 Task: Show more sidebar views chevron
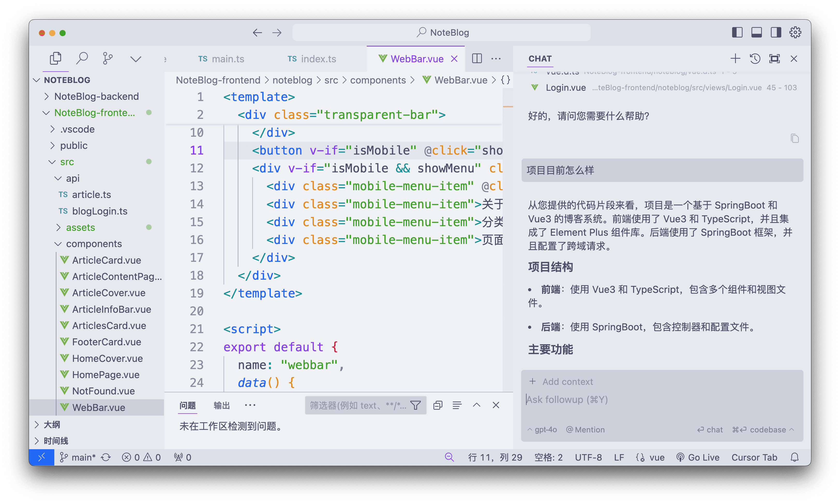pyautogui.click(x=136, y=59)
